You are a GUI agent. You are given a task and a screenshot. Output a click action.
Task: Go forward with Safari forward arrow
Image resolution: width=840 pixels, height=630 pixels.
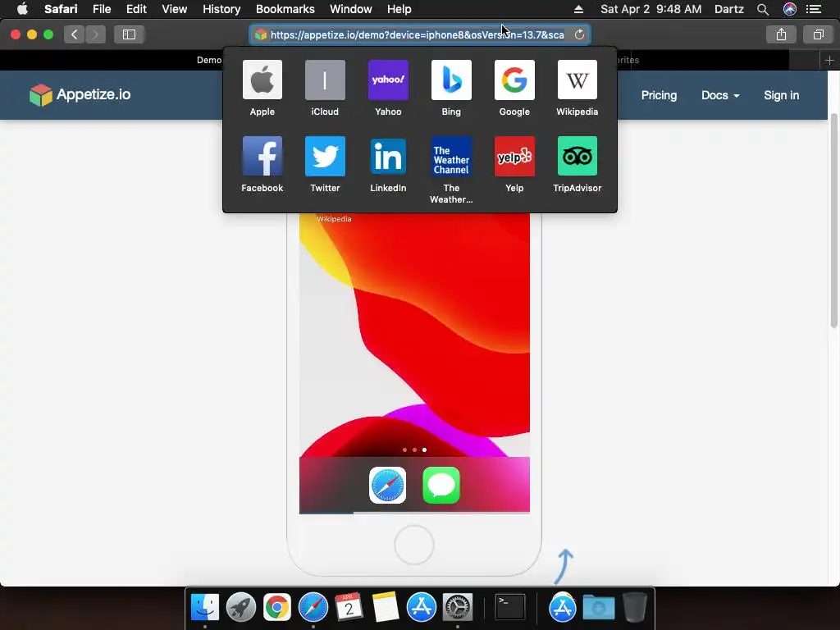coord(95,34)
